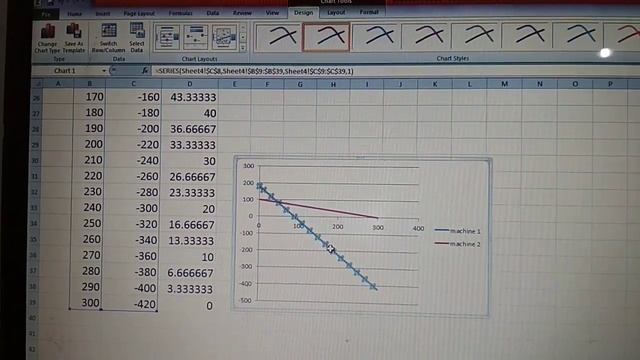Switch to the Home tab
This screenshot has width=640, height=360.
[x=74, y=14]
